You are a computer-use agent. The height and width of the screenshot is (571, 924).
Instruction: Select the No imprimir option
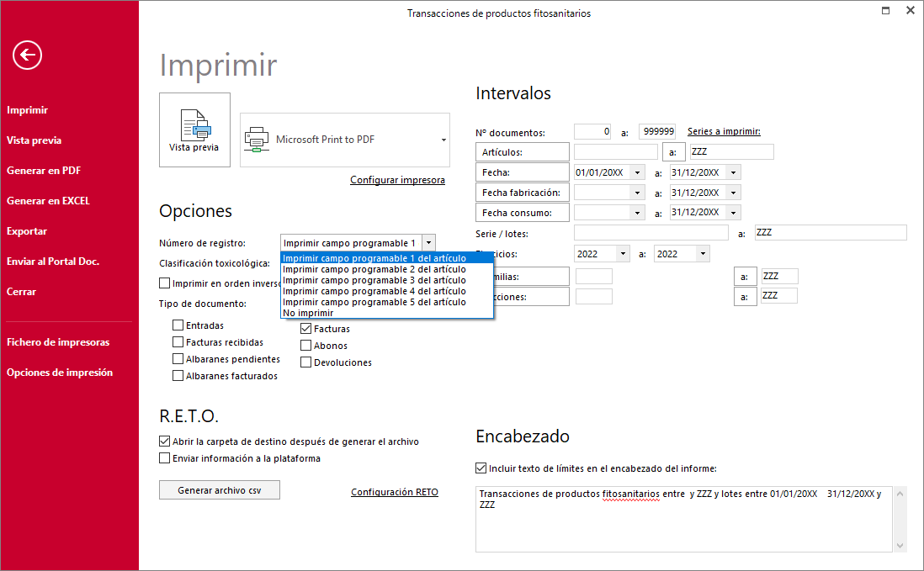pyautogui.click(x=387, y=313)
